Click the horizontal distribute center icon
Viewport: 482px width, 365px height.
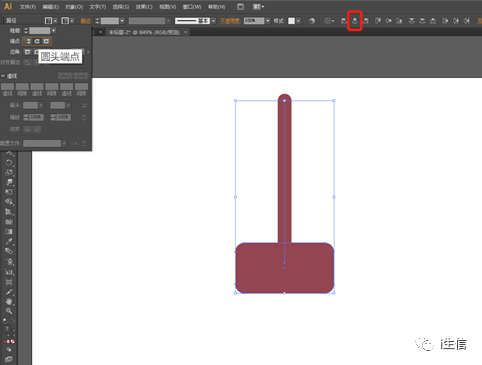coord(456,21)
